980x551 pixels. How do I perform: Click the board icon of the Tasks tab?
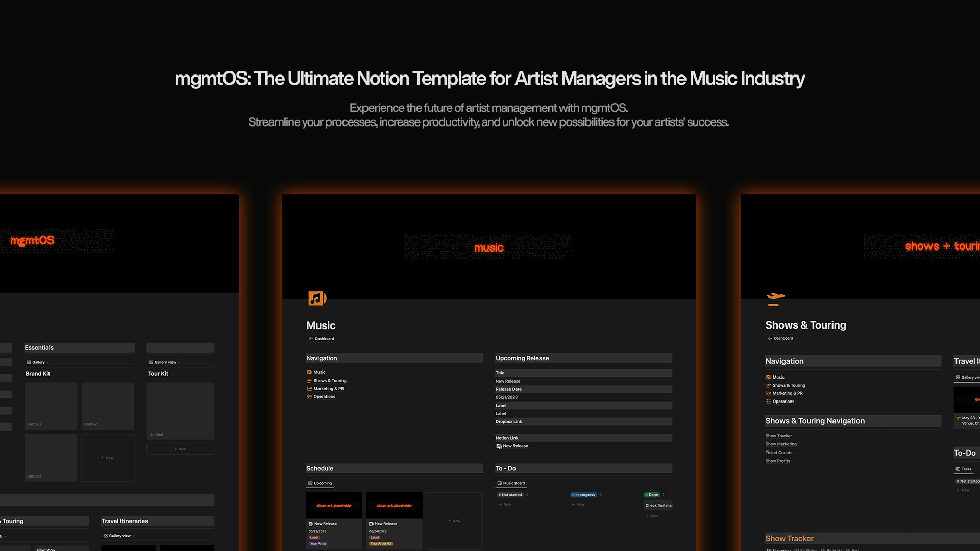[x=958, y=469]
